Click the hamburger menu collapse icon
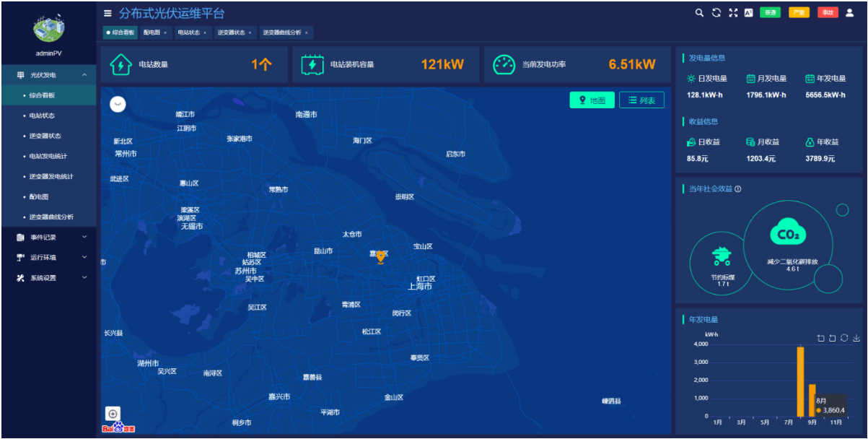The image size is (868, 439). (x=108, y=13)
